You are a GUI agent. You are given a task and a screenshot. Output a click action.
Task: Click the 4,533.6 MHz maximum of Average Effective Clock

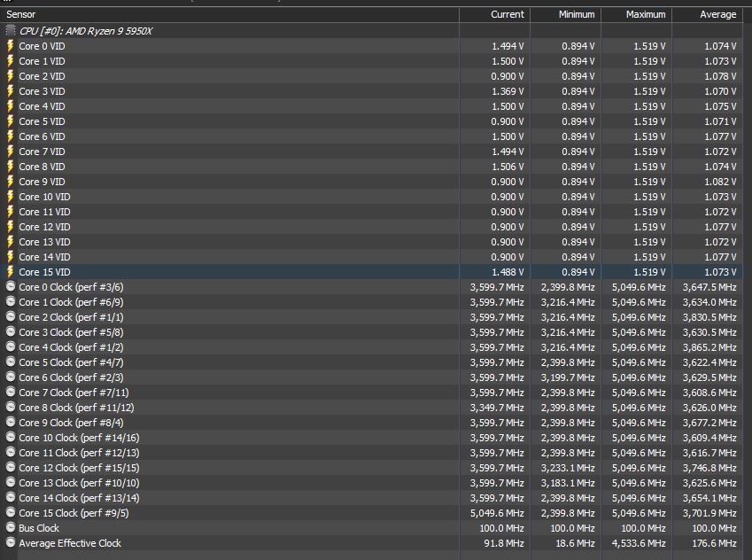tap(639, 543)
